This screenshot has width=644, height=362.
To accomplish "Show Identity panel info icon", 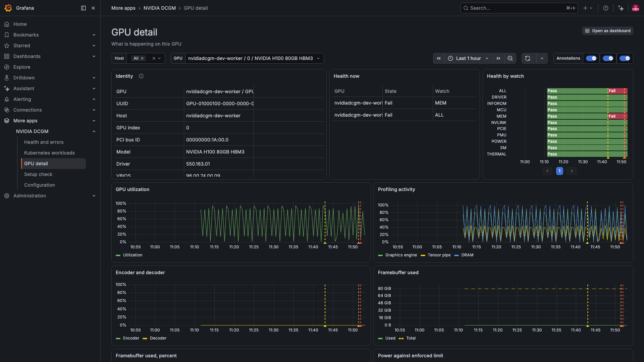I will pos(141,76).
